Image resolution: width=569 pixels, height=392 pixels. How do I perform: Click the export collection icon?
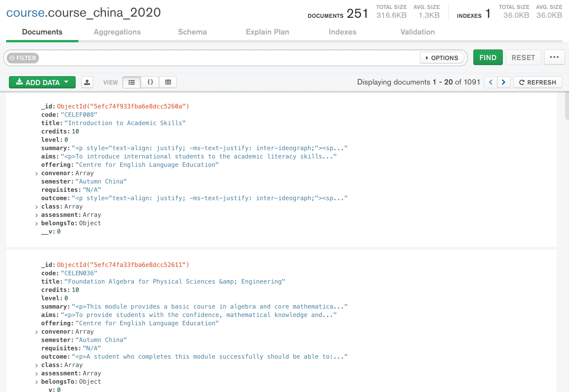point(87,82)
